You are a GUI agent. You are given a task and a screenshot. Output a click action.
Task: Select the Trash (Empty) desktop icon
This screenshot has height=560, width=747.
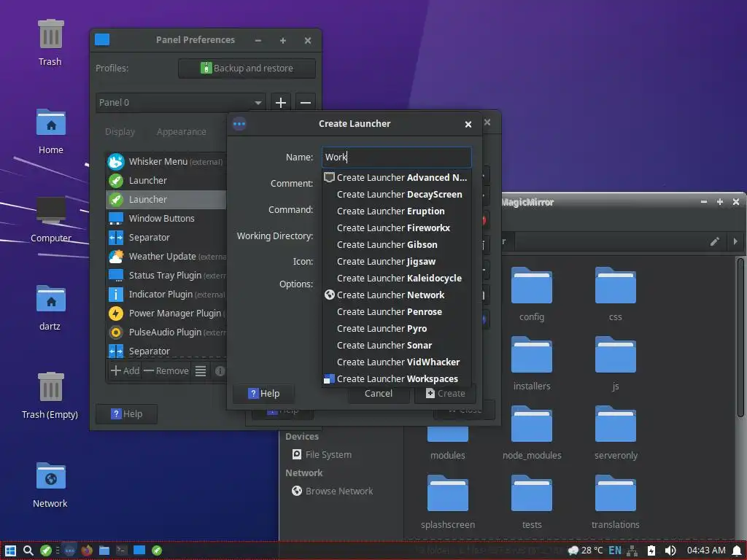50,396
